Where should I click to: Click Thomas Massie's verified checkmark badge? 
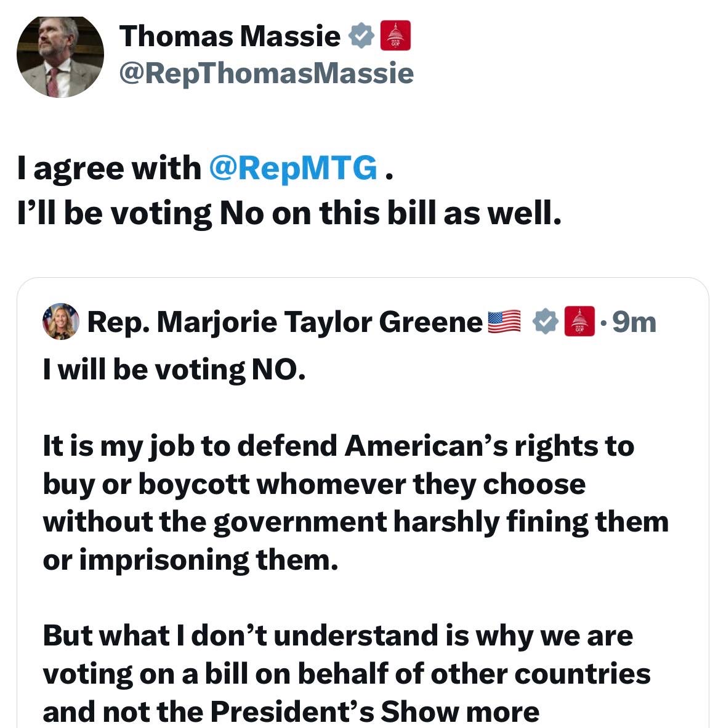(x=361, y=36)
